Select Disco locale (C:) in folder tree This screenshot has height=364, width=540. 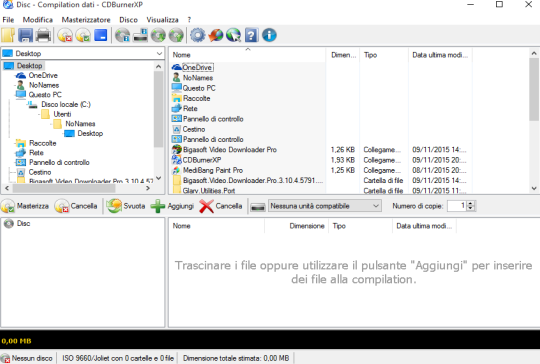[x=66, y=104]
